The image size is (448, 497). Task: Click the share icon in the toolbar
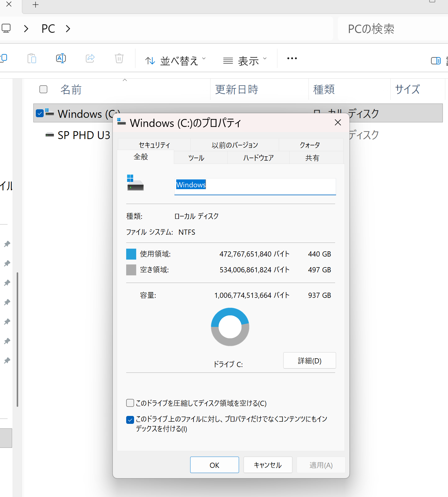tap(90, 58)
